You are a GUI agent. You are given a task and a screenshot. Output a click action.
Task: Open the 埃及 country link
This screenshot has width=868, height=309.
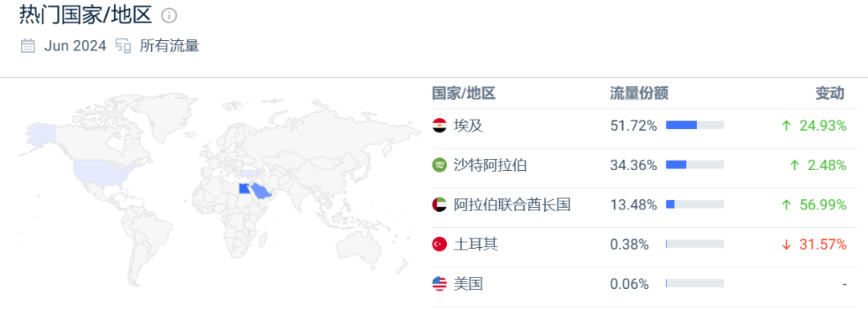pyautogui.click(x=469, y=125)
